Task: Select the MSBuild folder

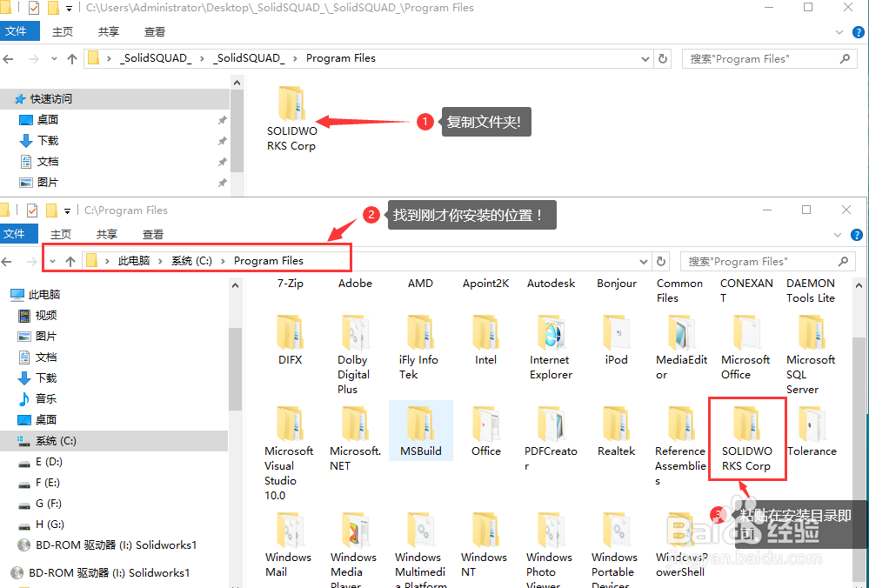Action: (x=421, y=431)
